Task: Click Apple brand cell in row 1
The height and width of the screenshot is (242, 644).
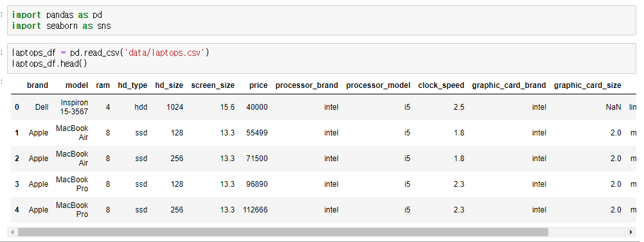Action: [x=39, y=133]
